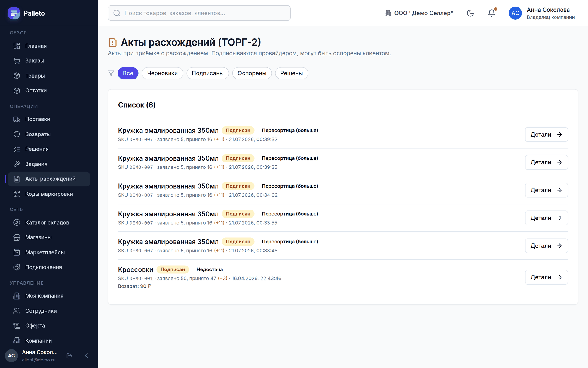Open Поставки truck icon

[17, 119]
